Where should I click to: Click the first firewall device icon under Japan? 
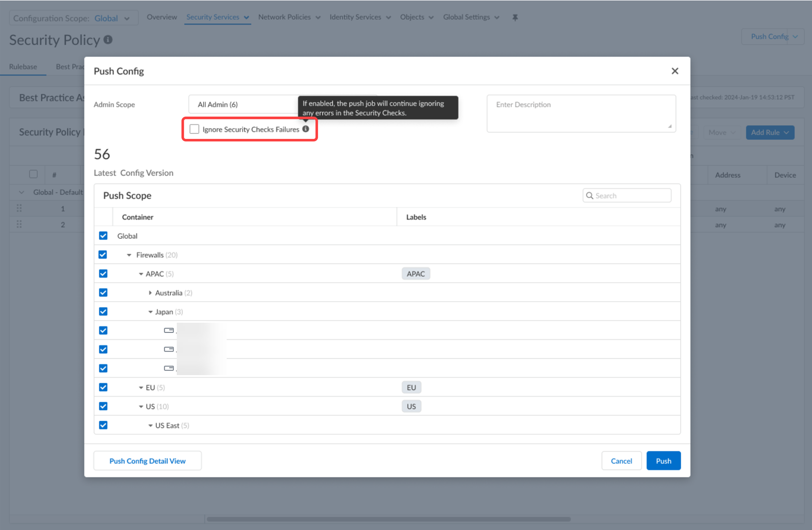click(169, 330)
